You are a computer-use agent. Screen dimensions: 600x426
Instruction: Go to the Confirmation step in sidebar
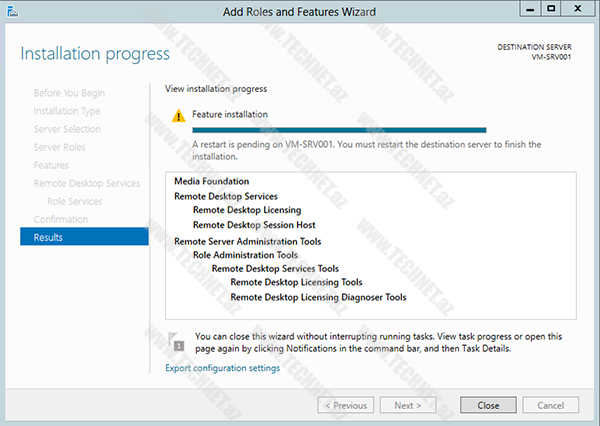click(61, 219)
